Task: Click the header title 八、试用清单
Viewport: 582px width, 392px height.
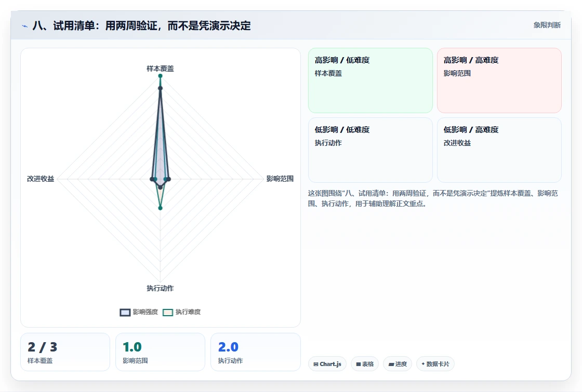Action: 141,25
